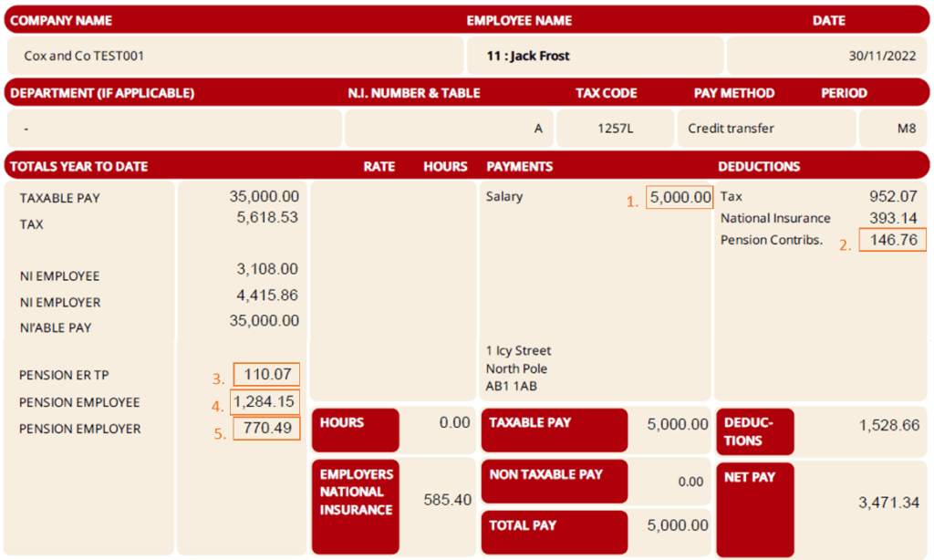Viewport: 934px width, 560px height.
Task: Click the red HOURS summary box
Action: pos(355,430)
